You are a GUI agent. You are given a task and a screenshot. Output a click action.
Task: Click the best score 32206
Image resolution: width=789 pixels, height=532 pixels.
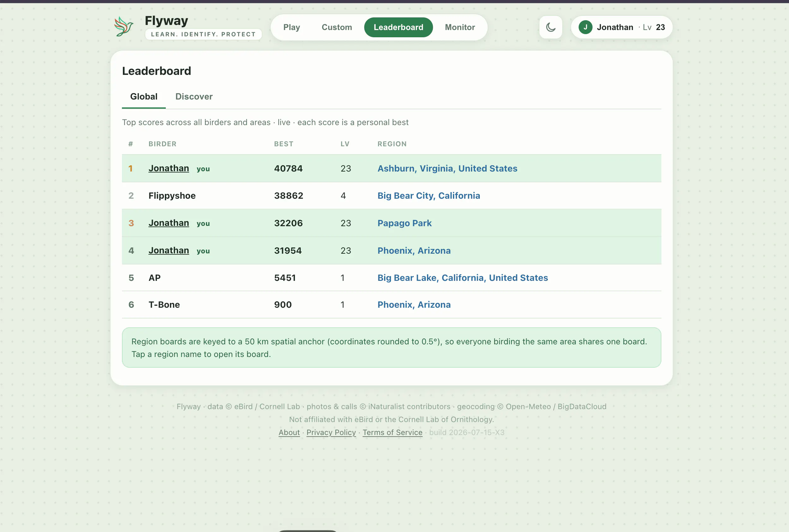[288, 223]
